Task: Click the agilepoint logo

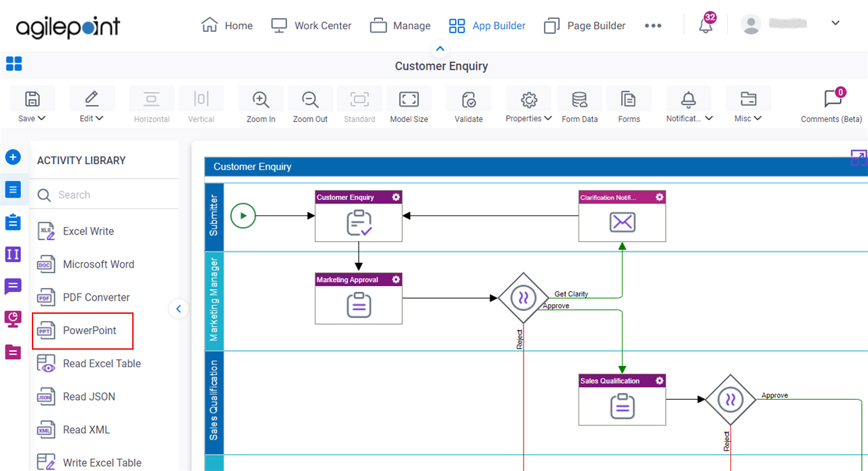Action: click(x=68, y=26)
